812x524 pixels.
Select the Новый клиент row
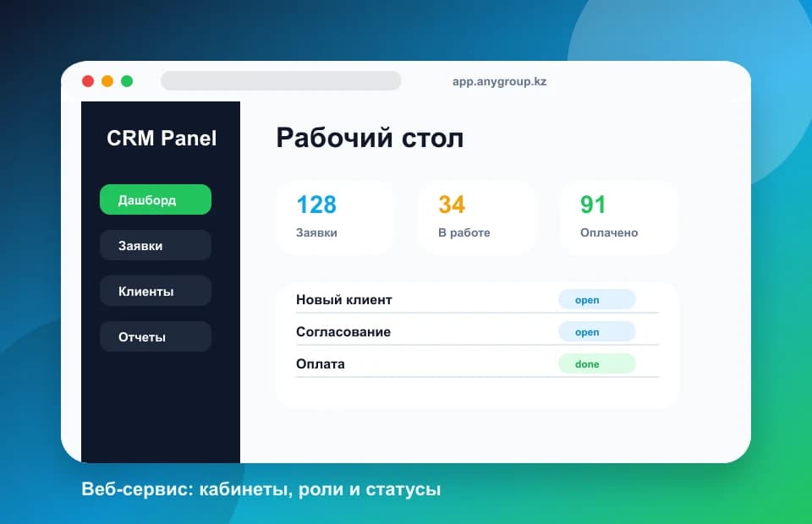coord(477,300)
